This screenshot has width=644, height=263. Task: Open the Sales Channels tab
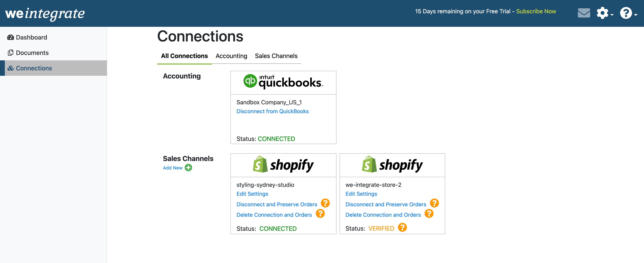coord(276,56)
